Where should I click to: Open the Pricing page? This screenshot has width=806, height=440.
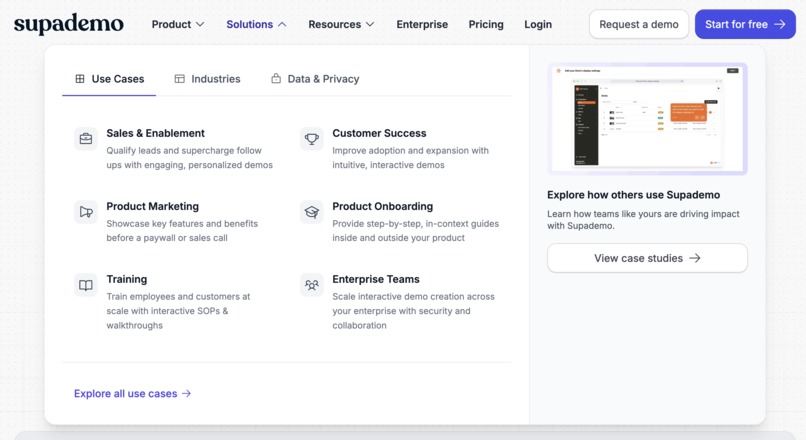pos(486,24)
